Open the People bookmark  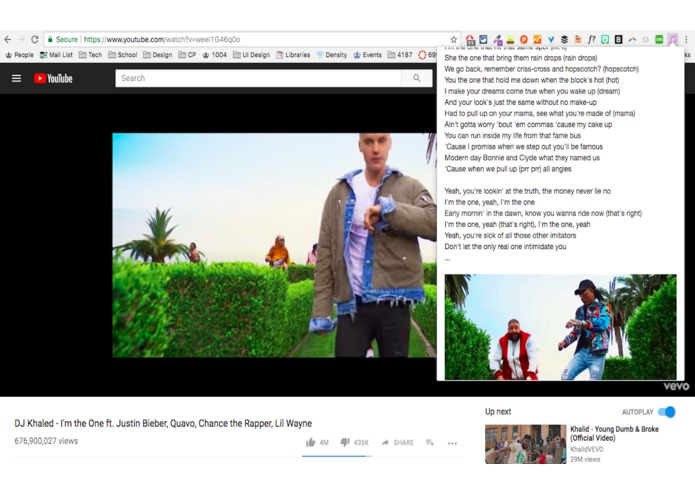pos(19,55)
